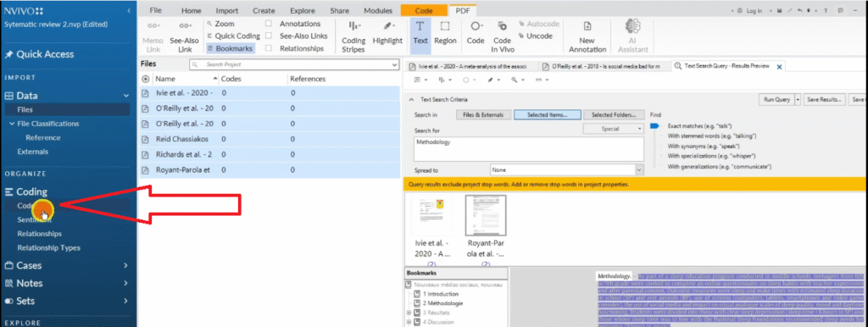Open the Search Project dropdown arrow
Screen dimensions: 868x327
(x=395, y=64)
